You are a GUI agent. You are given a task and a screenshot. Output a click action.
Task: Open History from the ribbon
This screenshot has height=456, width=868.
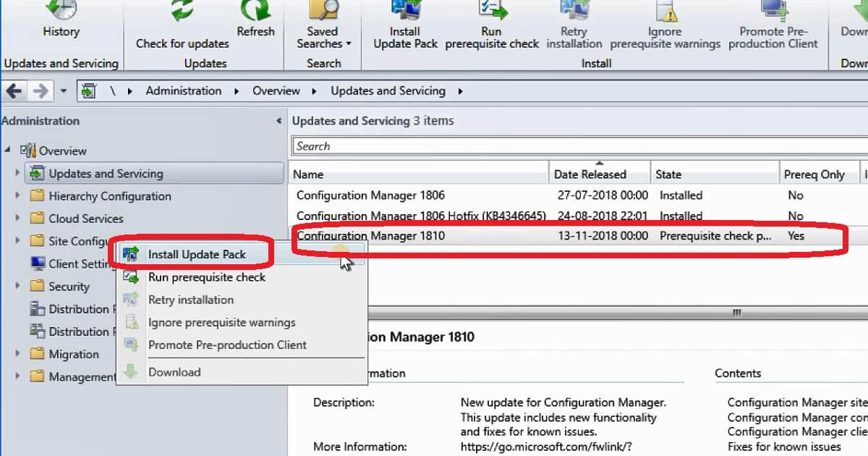point(61,20)
